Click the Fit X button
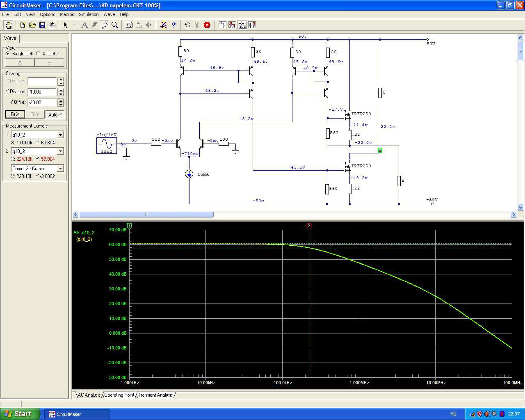Viewport: 525px width, 420px height. click(15, 114)
